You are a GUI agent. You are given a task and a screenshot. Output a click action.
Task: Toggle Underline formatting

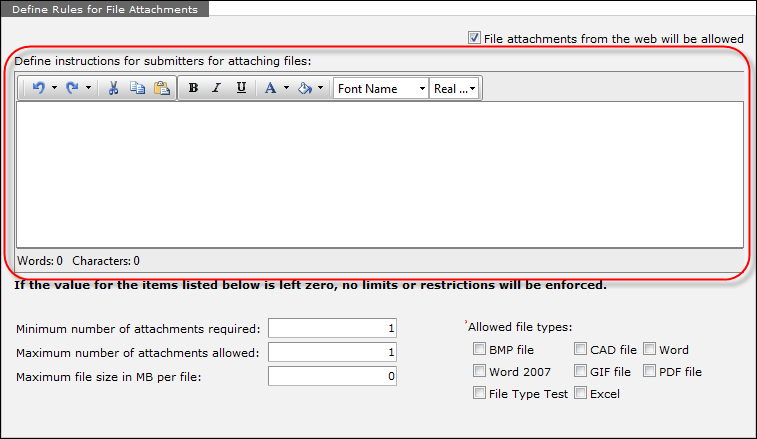[x=241, y=88]
